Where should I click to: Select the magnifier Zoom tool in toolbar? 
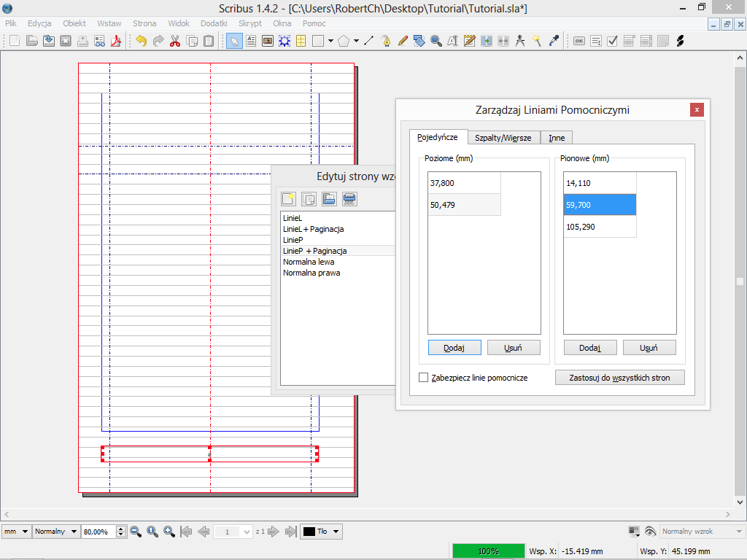pyautogui.click(x=436, y=42)
